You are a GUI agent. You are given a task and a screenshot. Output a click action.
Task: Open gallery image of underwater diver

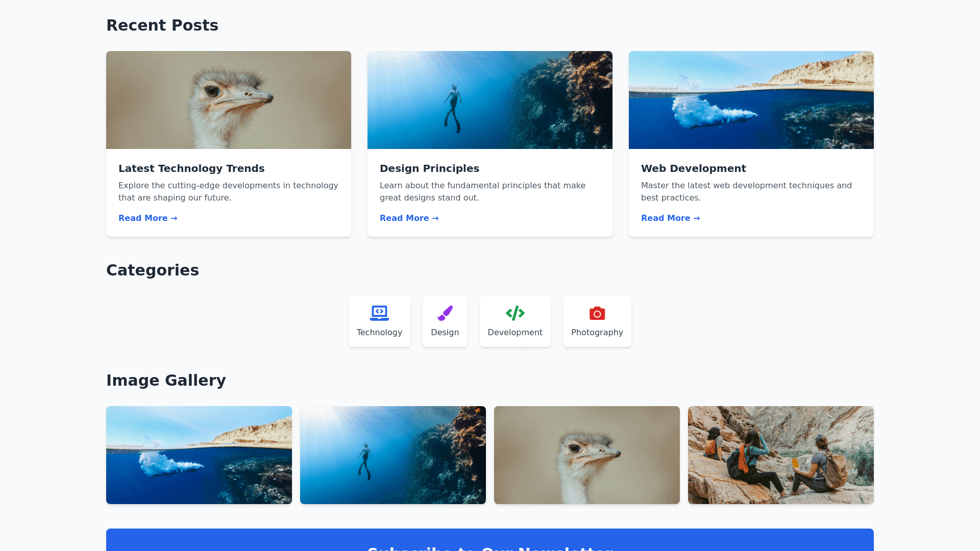(393, 455)
